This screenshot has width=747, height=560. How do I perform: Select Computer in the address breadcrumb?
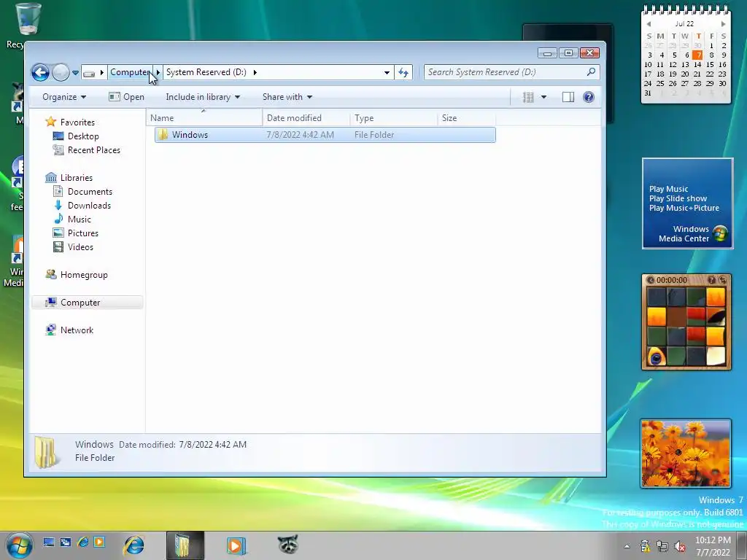130,72
